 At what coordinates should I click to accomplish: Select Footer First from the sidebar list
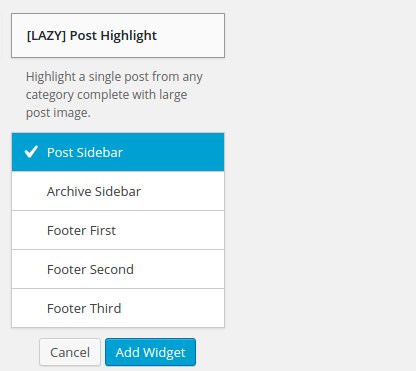pos(118,230)
